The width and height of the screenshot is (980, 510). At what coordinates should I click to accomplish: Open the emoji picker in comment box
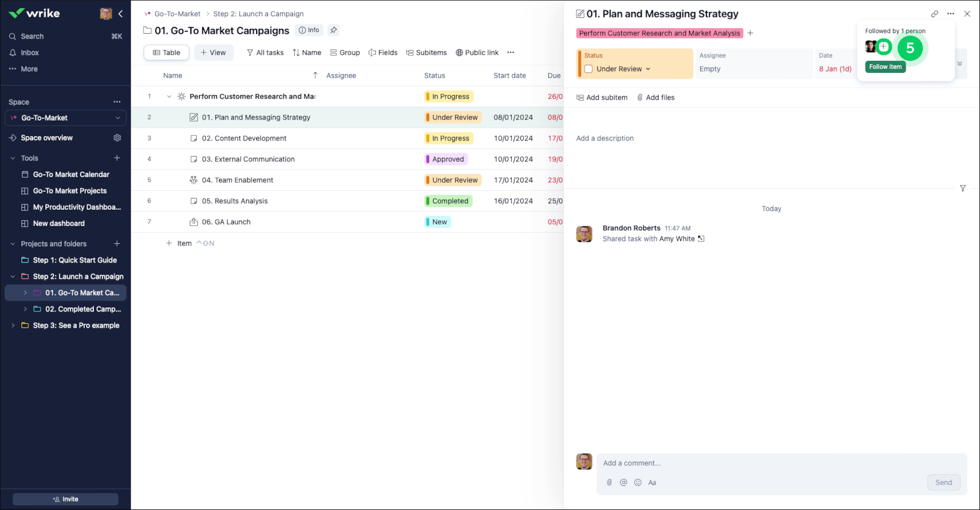637,483
